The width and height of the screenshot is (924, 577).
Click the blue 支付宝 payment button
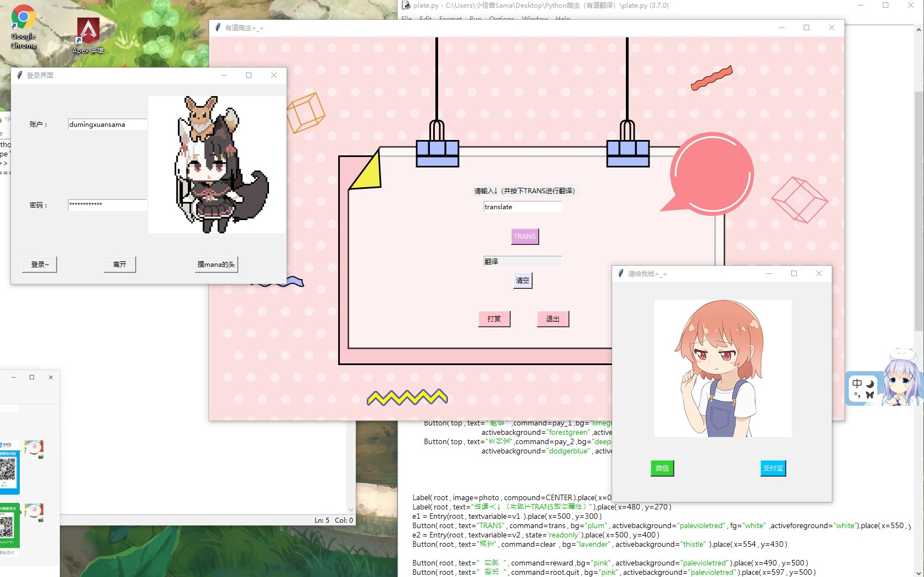click(773, 468)
